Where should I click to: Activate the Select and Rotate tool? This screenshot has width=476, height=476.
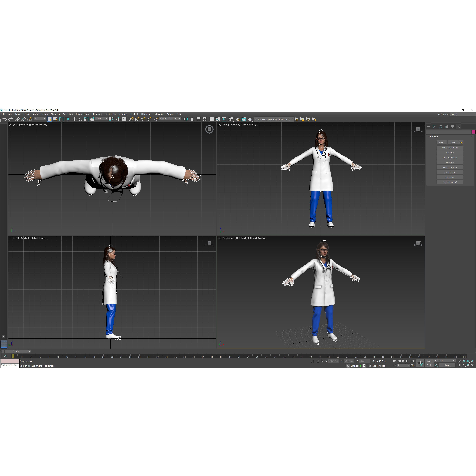coord(80,119)
